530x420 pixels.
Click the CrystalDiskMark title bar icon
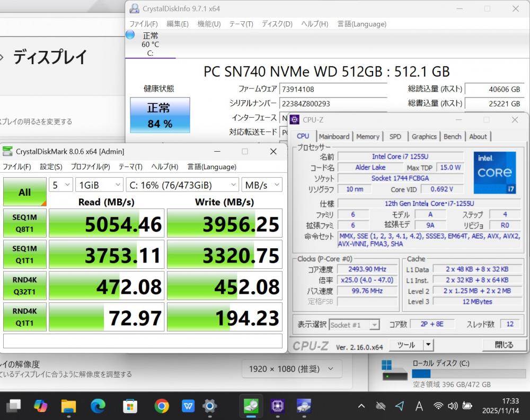[7, 151]
